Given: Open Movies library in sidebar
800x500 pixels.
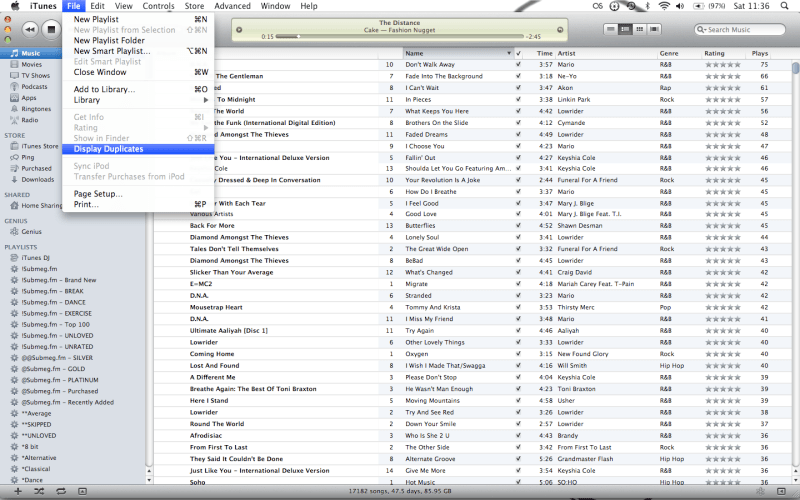Looking at the screenshot, I should click(x=31, y=64).
